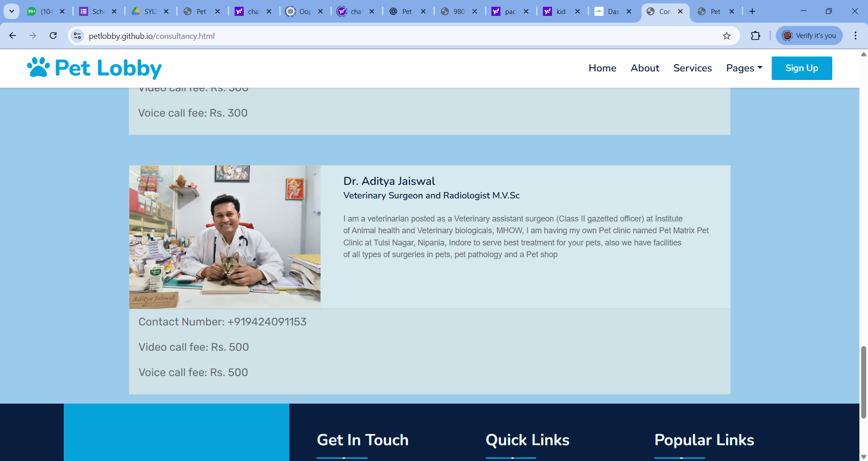
Task: Open the Chrome three-dot menu
Action: coord(855,36)
